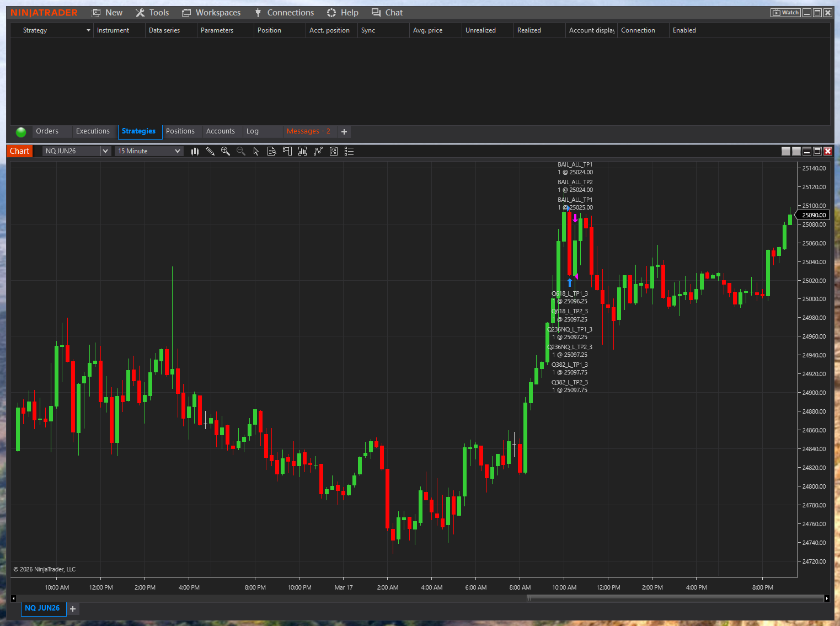Open the Data Box icon
This screenshot has height=626, width=840.
click(271, 151)
